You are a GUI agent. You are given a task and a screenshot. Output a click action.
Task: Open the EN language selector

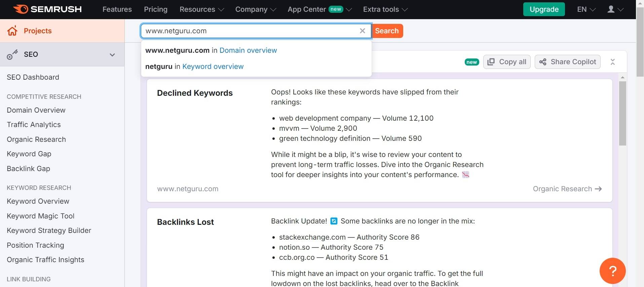[x=586, y=9]
